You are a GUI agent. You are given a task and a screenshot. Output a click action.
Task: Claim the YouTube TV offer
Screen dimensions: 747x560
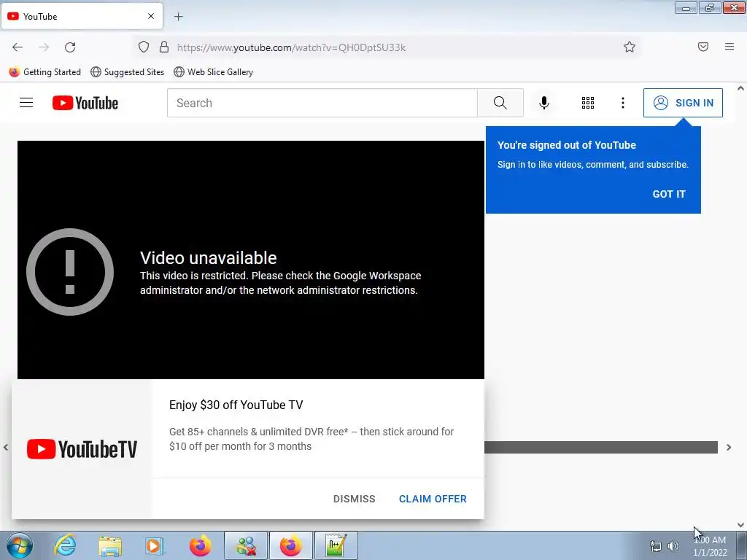[433, 499]
